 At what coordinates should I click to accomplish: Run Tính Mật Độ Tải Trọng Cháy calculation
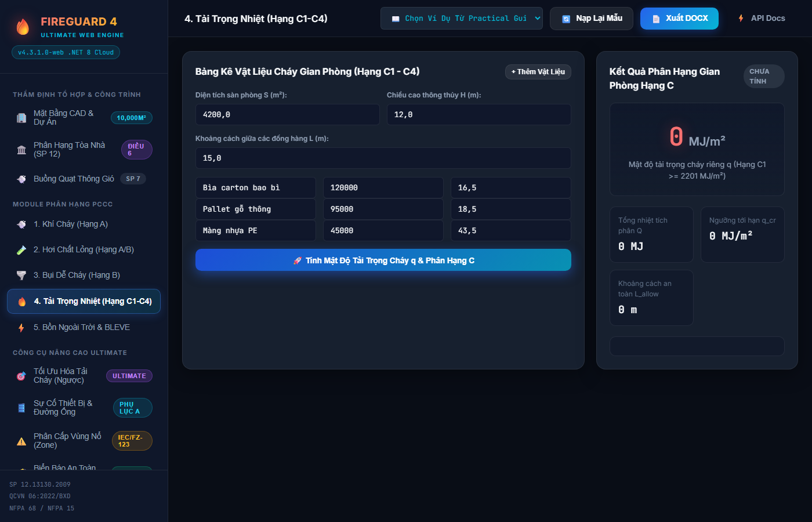pyautogui.click(x=383, y=260)
